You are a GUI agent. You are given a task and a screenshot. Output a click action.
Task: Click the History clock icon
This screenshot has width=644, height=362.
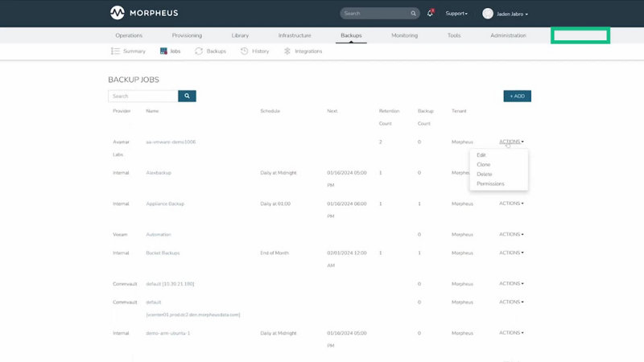pyautogui.click(x=245, y=51)
